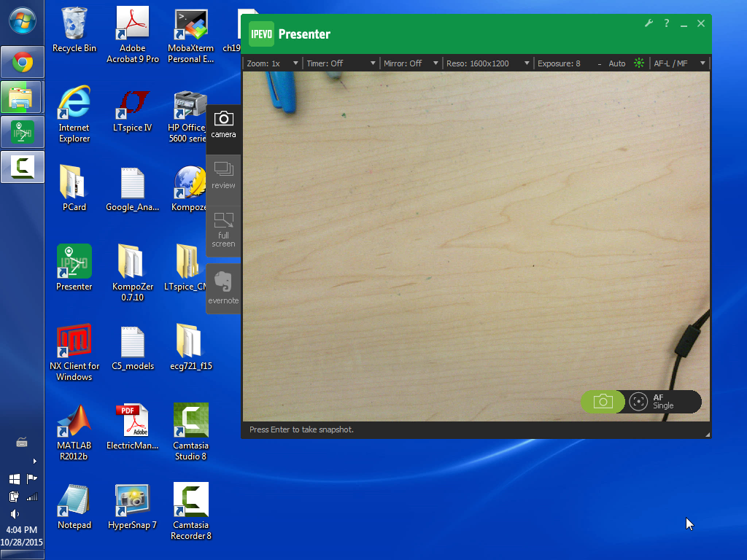Switch to the camera tab
This screenshot has width=747, height=560.
coord(223,124)
